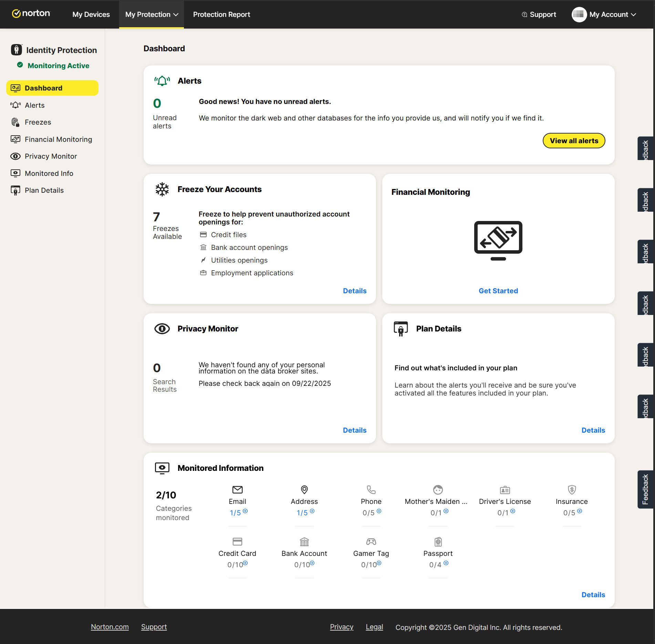Click the Gamer Tag controller icon
The width and height of the screenshot is (655, 644).
point(371,542)
